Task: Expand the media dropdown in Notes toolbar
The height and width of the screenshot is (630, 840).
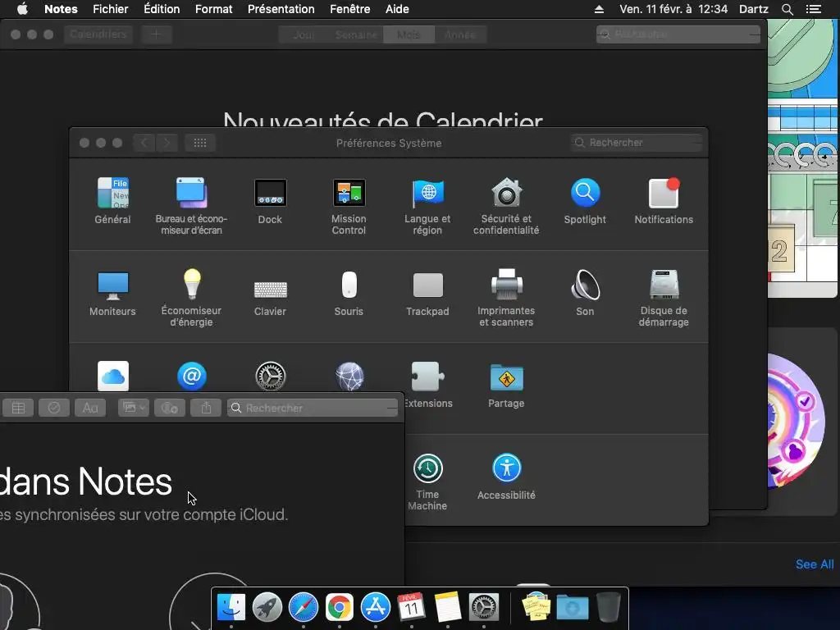Action: [x=134, y=408]
